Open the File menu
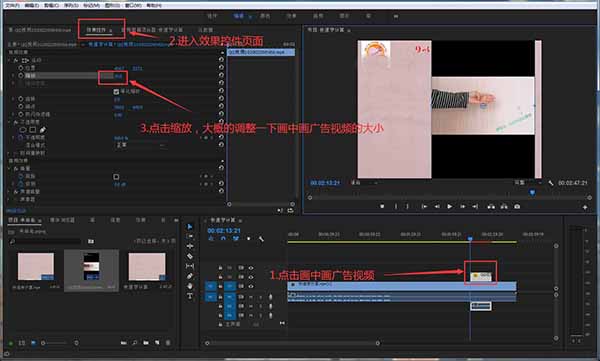 click(12, 5)
